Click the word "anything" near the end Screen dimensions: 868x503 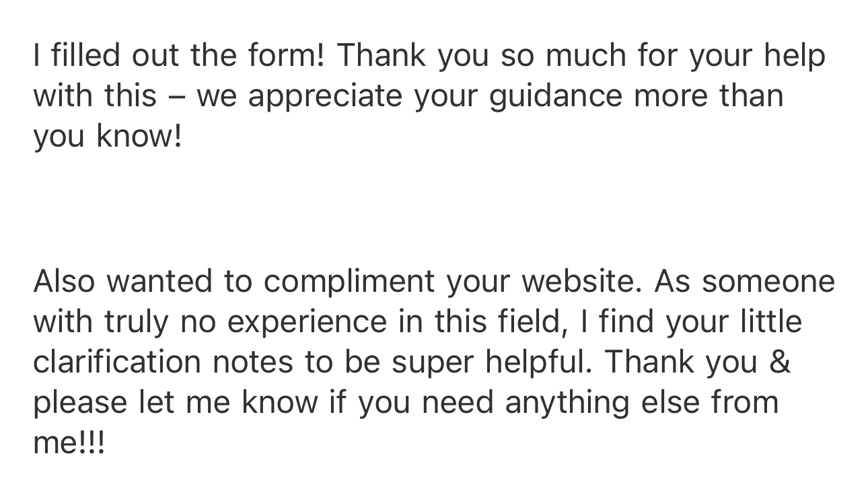tap(567, 402)
